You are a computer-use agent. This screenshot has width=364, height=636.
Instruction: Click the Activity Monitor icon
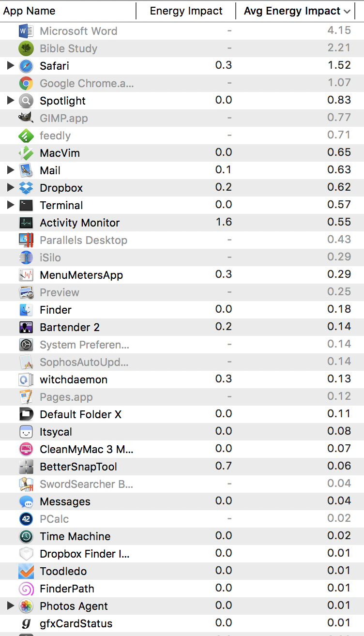point(26,223)
